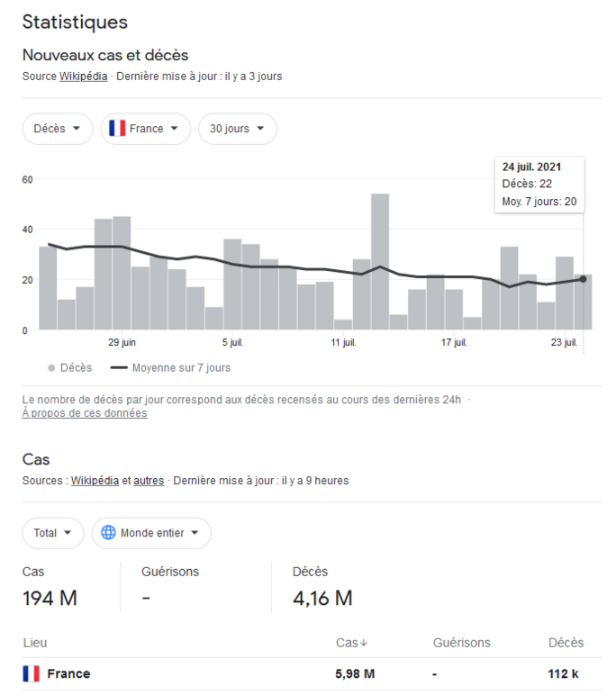Image resolution: width=616 pixels, height=695 pixels.
Task: Open the 30 jours time range dropdown
Action: tap(237, 129)
